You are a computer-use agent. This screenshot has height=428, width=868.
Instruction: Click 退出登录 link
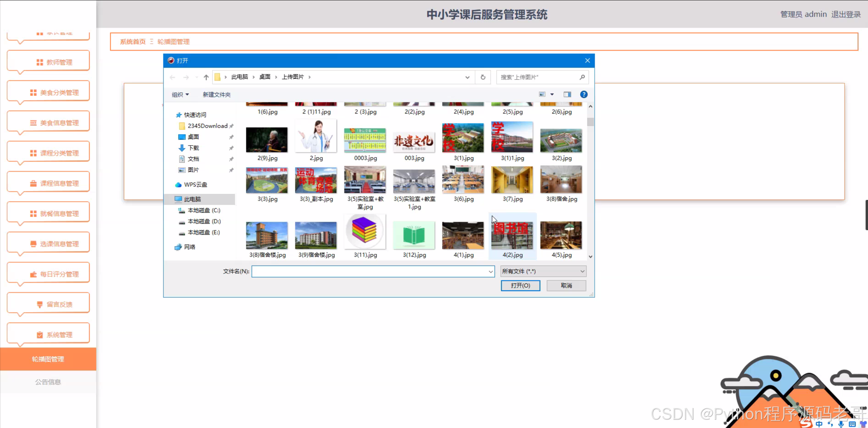coord(846,14)
